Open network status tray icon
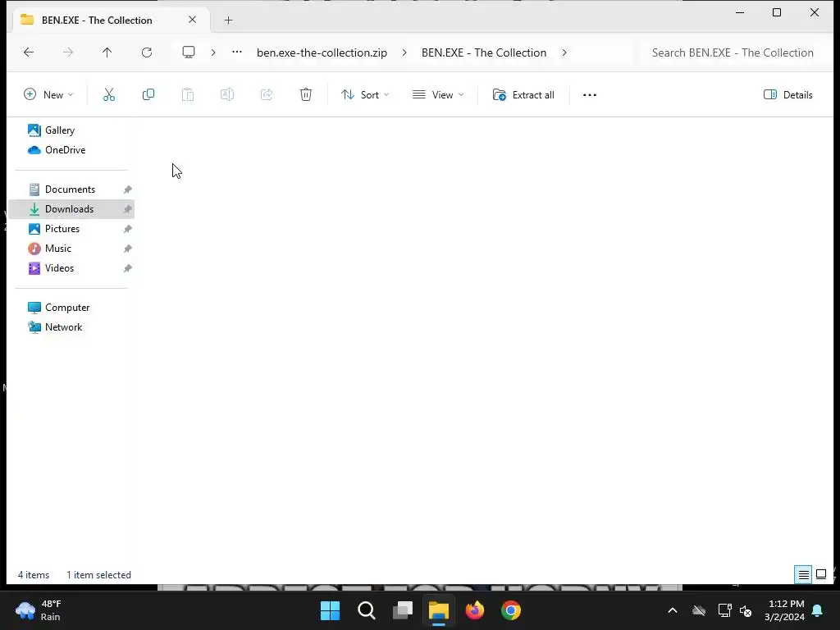 point(725,610)
